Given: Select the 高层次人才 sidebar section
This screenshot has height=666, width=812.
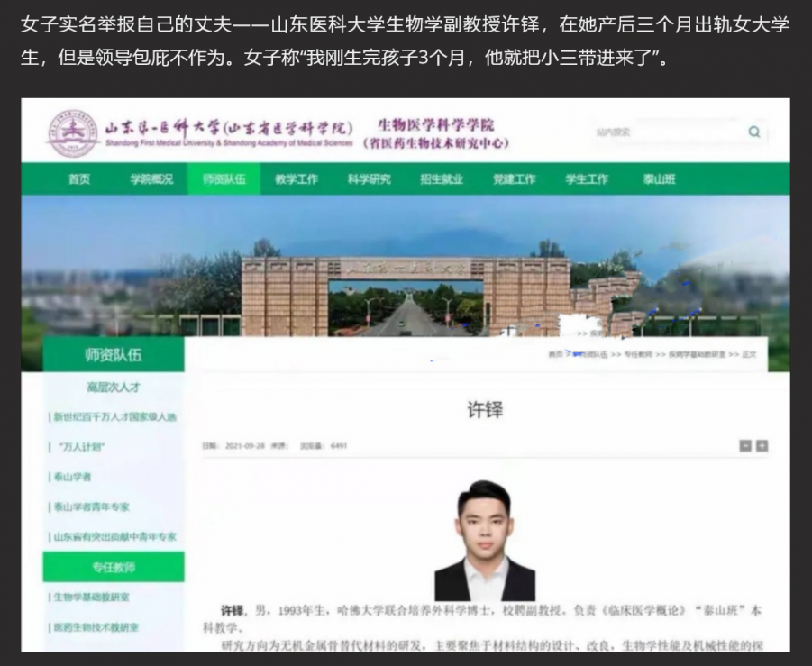Looking at the screenshot, I should click(x=114, y=387).
